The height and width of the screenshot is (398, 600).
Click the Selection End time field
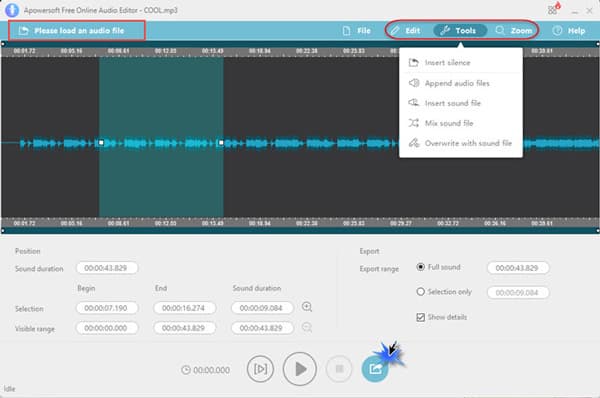click(184, 308)
